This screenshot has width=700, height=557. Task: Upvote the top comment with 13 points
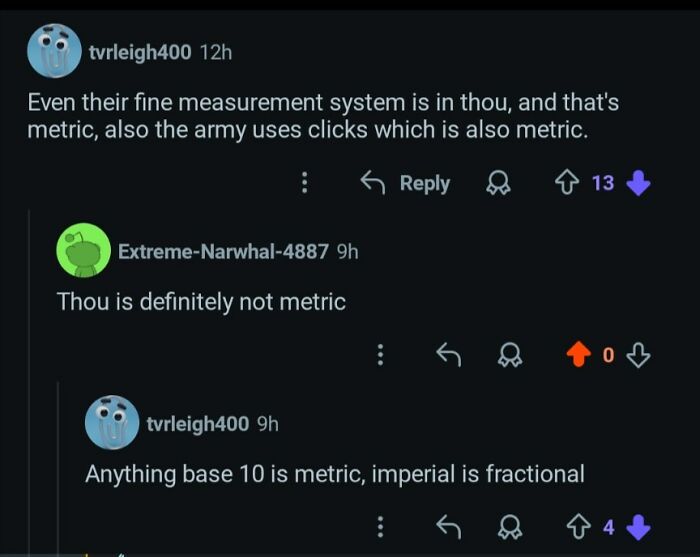(x=566, y=183)
